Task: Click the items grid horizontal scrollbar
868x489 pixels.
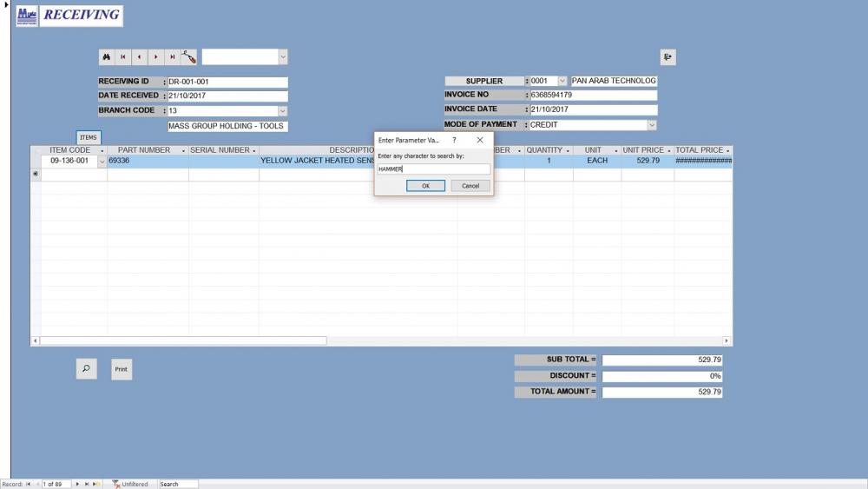Action: click(182, 340)
